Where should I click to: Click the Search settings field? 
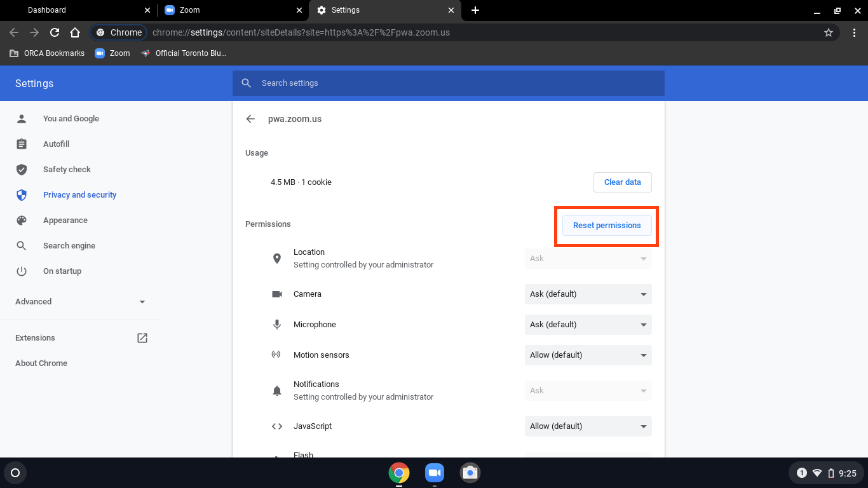449,83
